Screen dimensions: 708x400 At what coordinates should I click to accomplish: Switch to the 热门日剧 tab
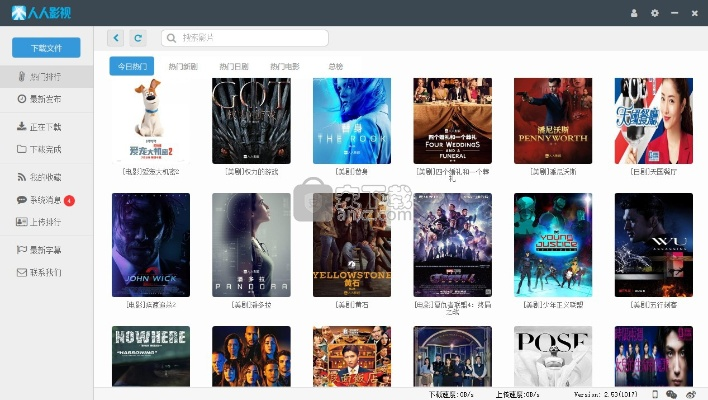(x=233, y=67)
